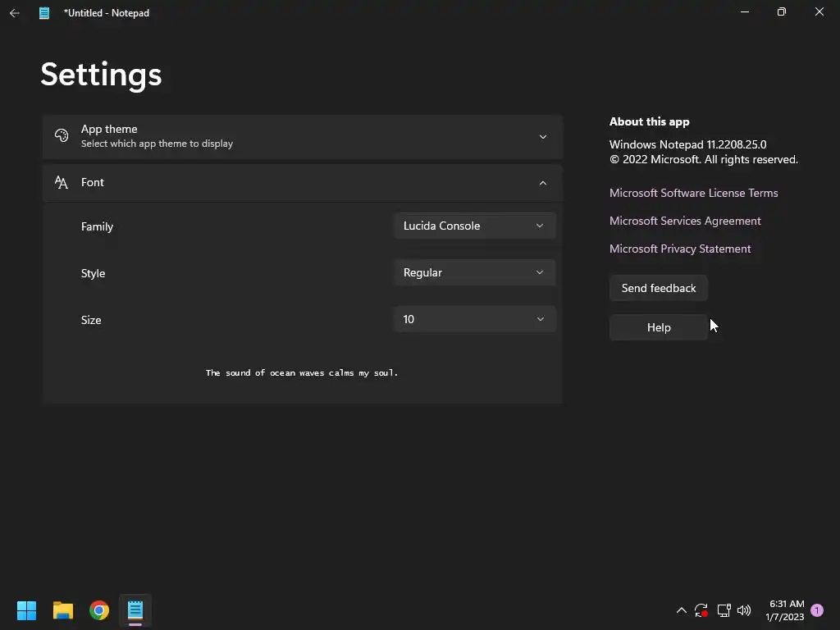Open Microsoft Software License Terms link

(x=694, y=193)
